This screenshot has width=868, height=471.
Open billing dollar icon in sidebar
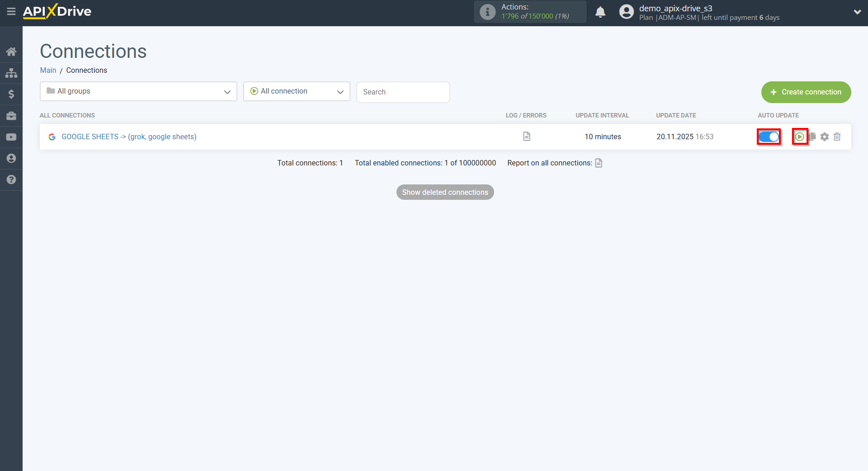[x=11, y=94]
